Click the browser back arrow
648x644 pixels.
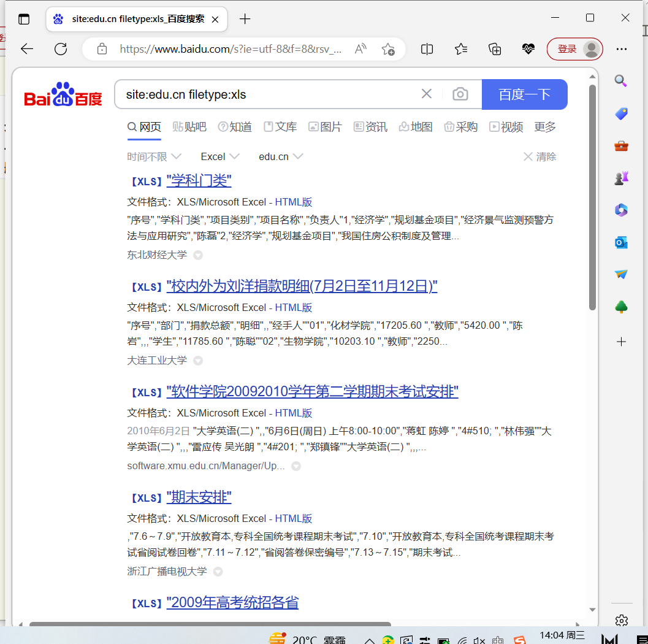(27, 49)
